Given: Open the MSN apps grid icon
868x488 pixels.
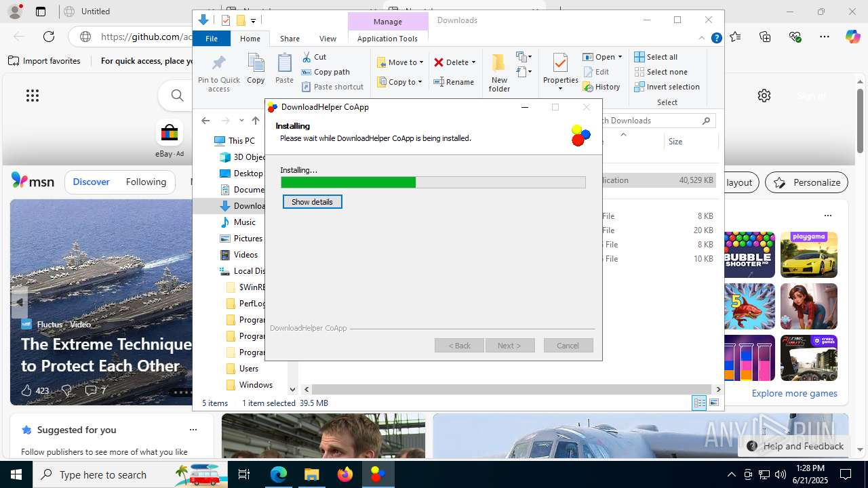Looking at the screenshot, I should pyautogui.click(x=33, y=96).
